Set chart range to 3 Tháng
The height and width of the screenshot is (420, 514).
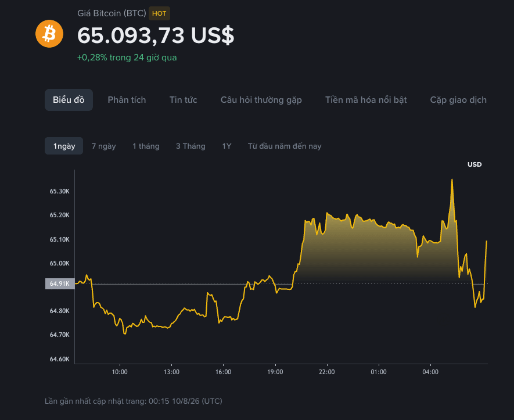[x=190, y=146]
